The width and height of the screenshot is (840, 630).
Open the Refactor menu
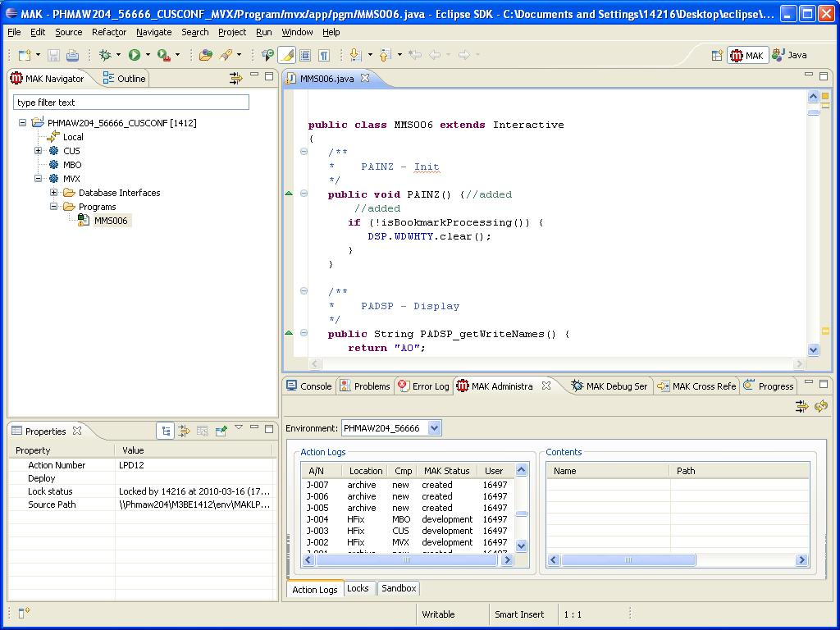pos(108,32)
